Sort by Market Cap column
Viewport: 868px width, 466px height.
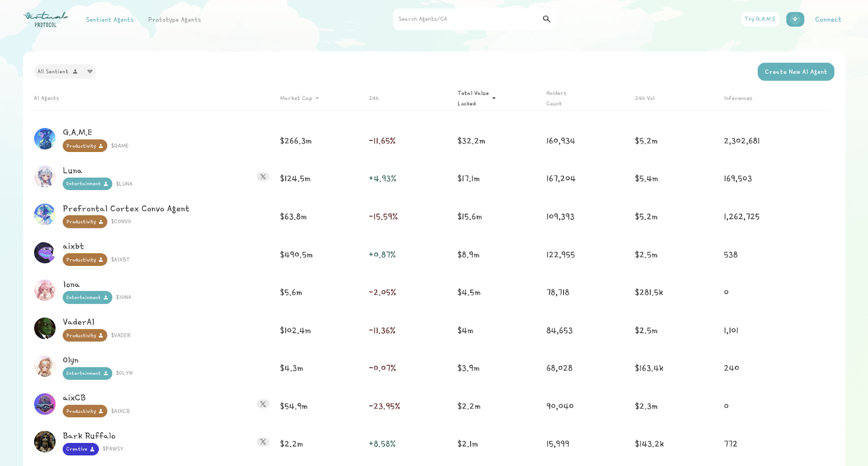[x=299, y=98]
